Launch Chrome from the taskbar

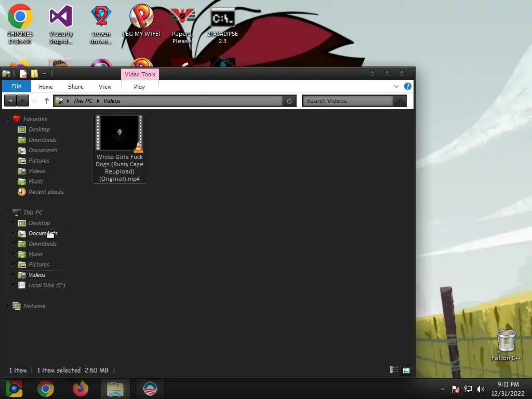[x=46, y=389]
